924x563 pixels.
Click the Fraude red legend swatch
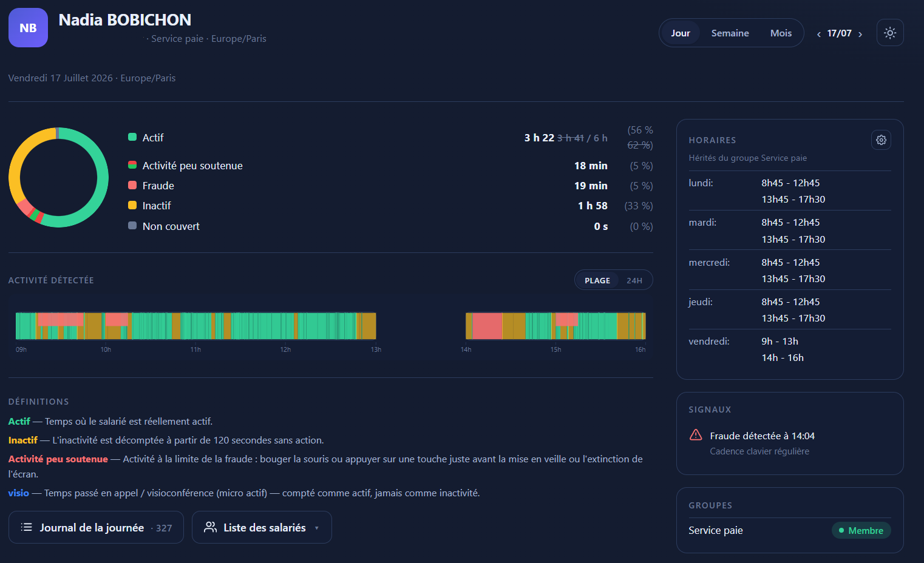pyautogui.click(x=132, y=185)
